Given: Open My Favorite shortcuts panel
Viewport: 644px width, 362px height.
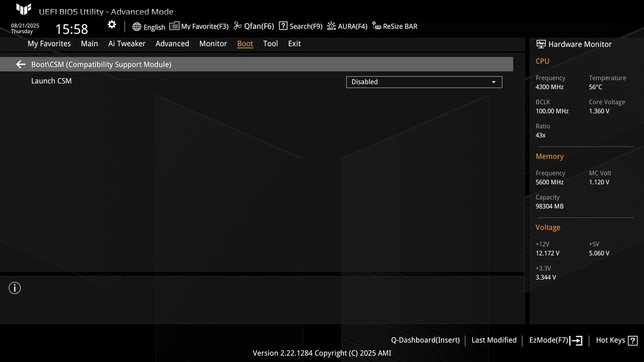Looking at the screenshot, I should [199, 26].
